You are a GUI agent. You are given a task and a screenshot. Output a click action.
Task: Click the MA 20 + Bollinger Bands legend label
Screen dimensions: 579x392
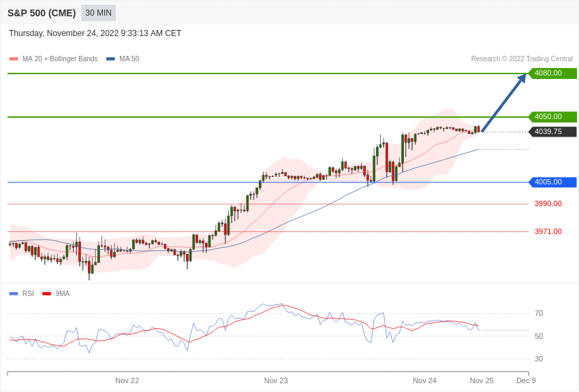60,59
